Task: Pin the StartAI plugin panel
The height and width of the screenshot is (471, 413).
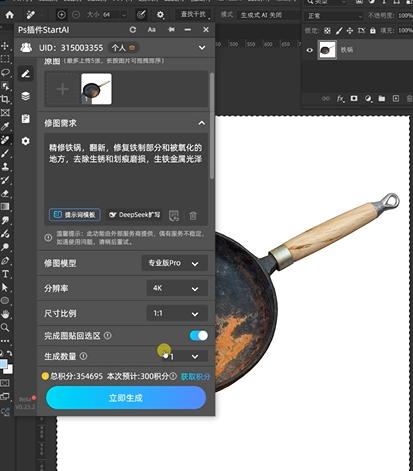Action: click(x=171, y=30)
